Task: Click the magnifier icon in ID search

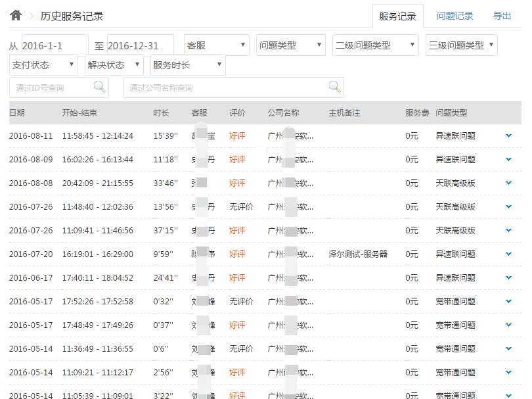Action: (99, 87)
